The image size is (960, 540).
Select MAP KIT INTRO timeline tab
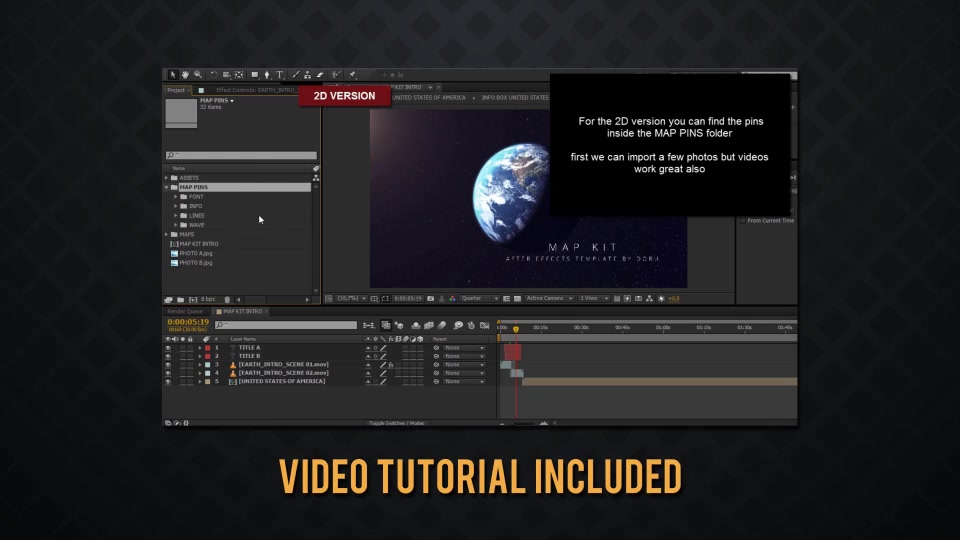click(x=242, y=312)
